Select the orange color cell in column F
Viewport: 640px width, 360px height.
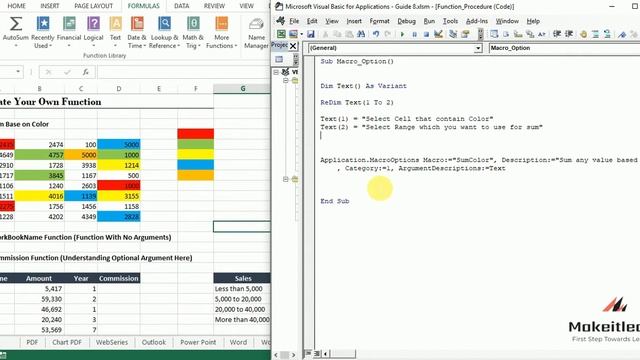click(x=196, y=175)
